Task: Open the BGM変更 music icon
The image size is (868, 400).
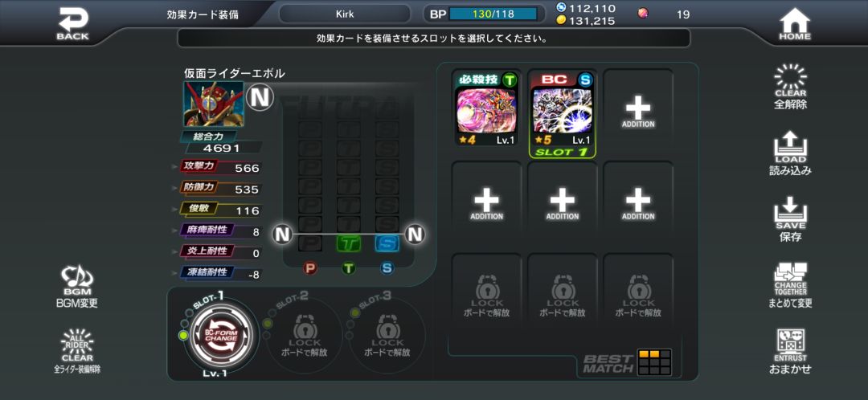Action: [x=77, y=287]
